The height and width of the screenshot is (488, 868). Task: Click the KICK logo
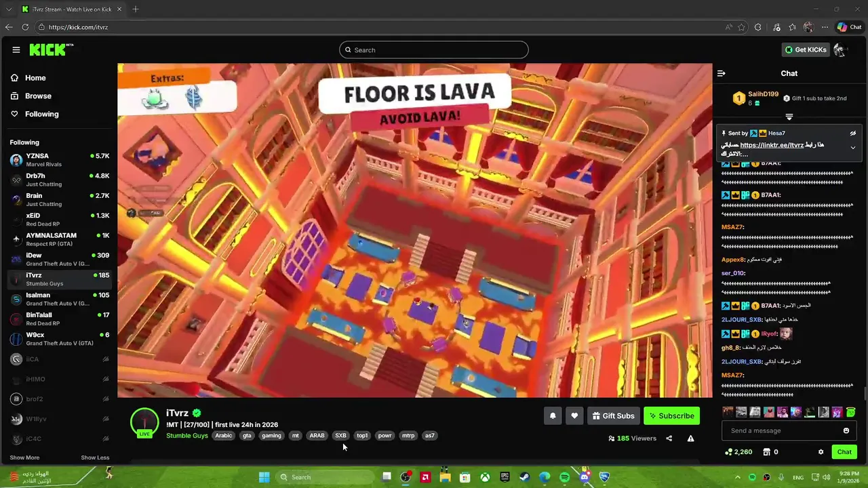pyautogui.click(x=51, y=49)
